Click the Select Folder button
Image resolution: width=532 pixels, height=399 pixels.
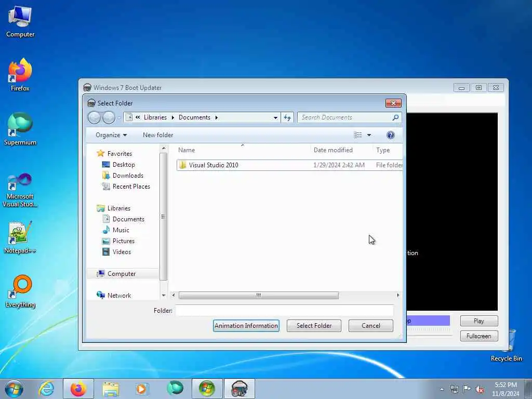click(x=314, y=326)
